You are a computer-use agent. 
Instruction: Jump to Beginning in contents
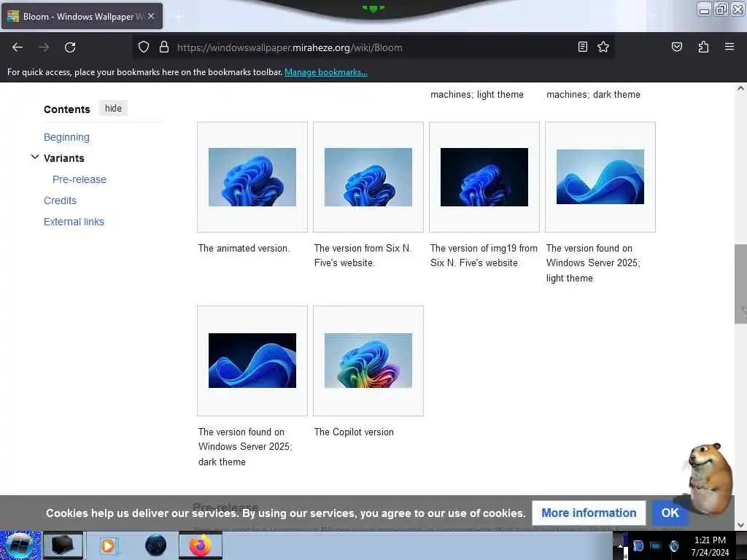66,137
